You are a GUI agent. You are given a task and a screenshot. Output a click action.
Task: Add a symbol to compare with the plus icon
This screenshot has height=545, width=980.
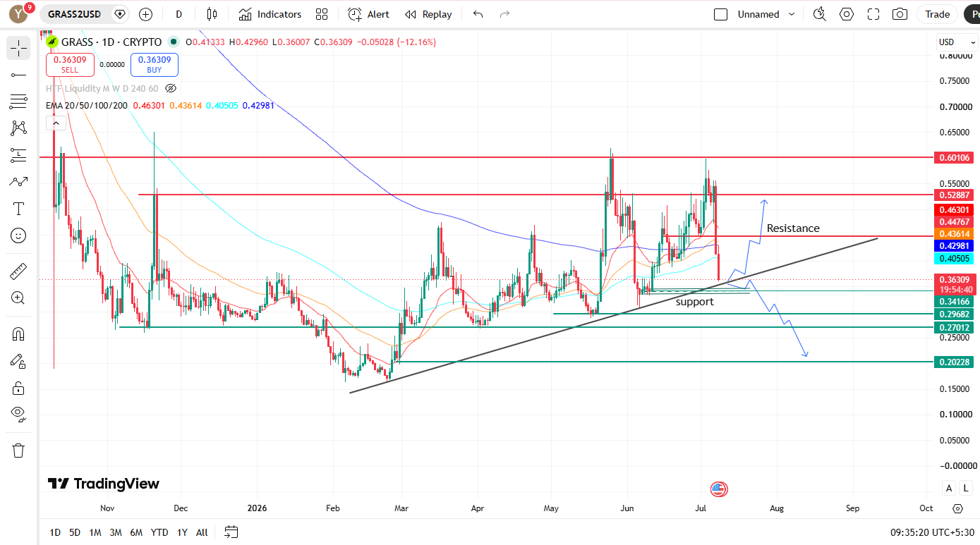pyautogui.click(x=145, y=14)
